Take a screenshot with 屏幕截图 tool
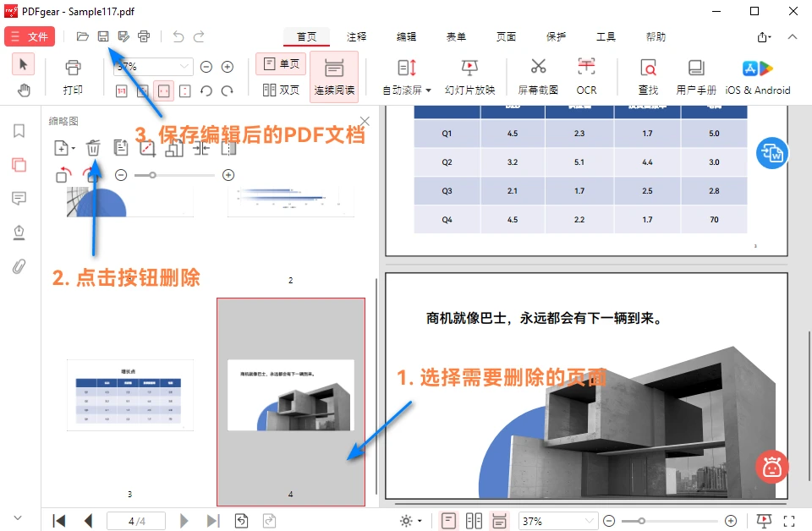Image resolution: width=812 pixels, height=531 pixels. point(538,76)
